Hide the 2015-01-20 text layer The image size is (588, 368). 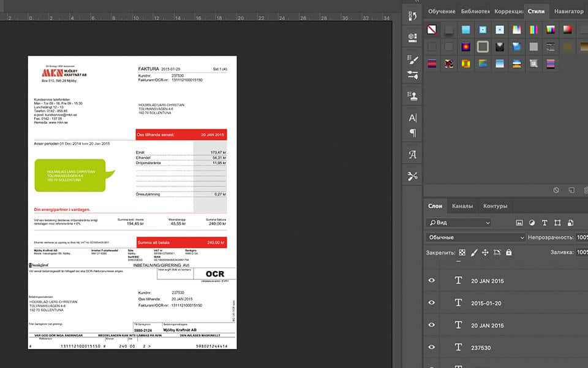click(x=432, y=302)
